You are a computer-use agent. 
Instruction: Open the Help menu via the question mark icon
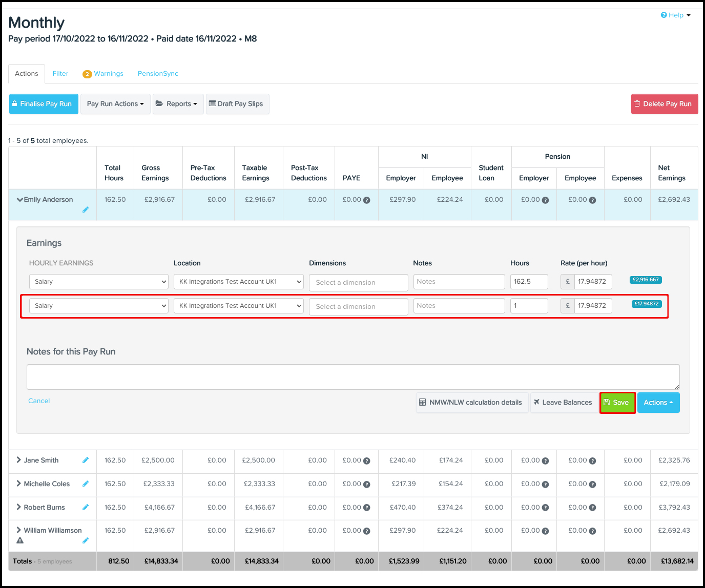[x=664, y=15]
